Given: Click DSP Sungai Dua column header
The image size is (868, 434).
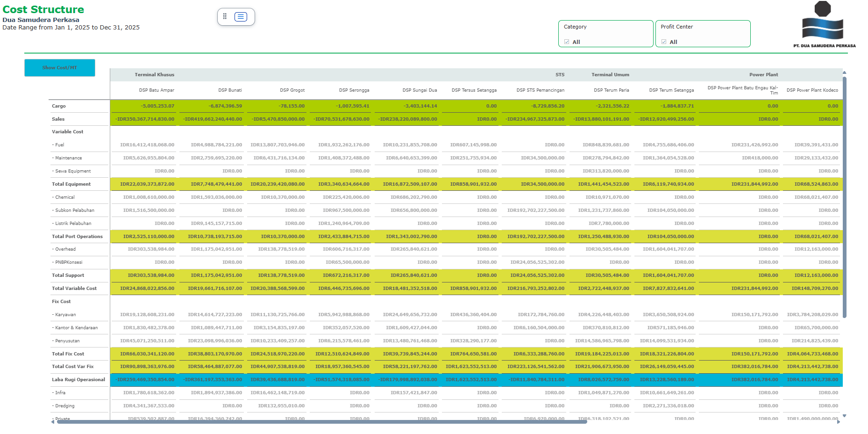Looking at the screenshot, I should [x=420, y=90].
